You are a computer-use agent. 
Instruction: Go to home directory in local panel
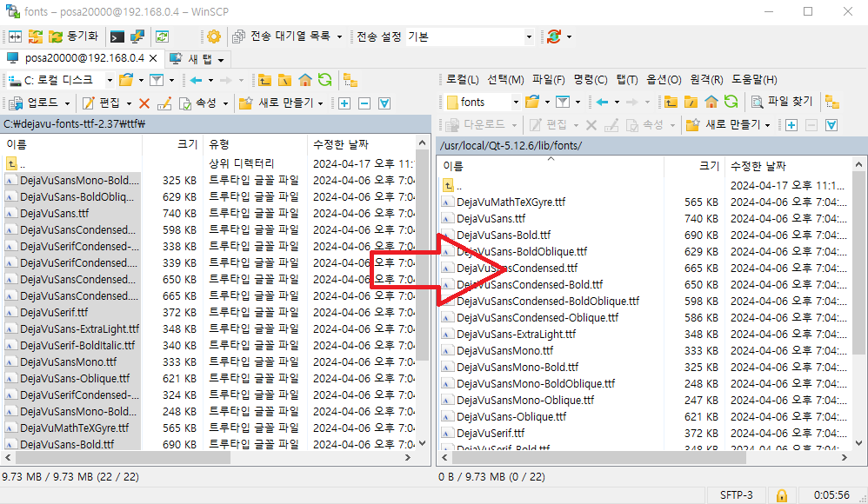pos(305,80)
